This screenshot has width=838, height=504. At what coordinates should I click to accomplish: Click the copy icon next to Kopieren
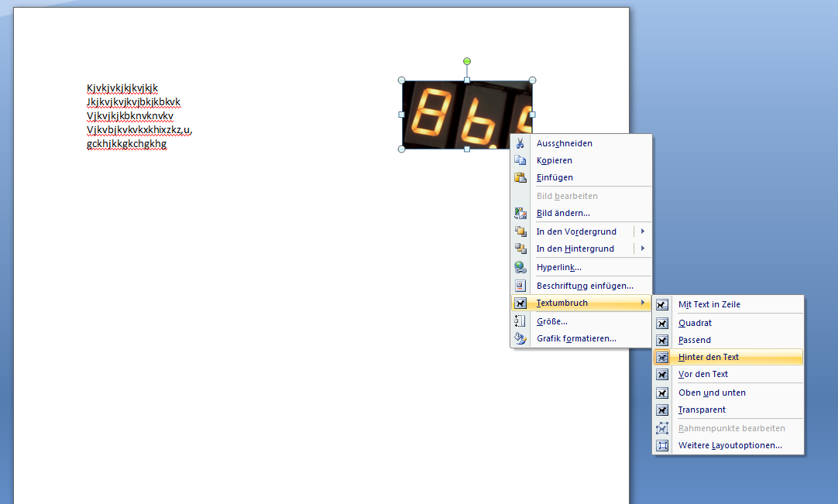(520, 160)
